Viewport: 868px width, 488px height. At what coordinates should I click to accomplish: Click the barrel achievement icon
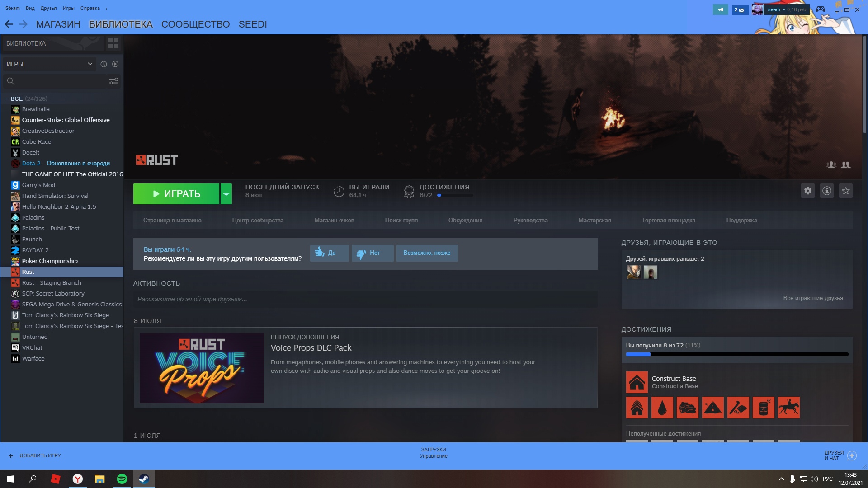click(764, 408)
